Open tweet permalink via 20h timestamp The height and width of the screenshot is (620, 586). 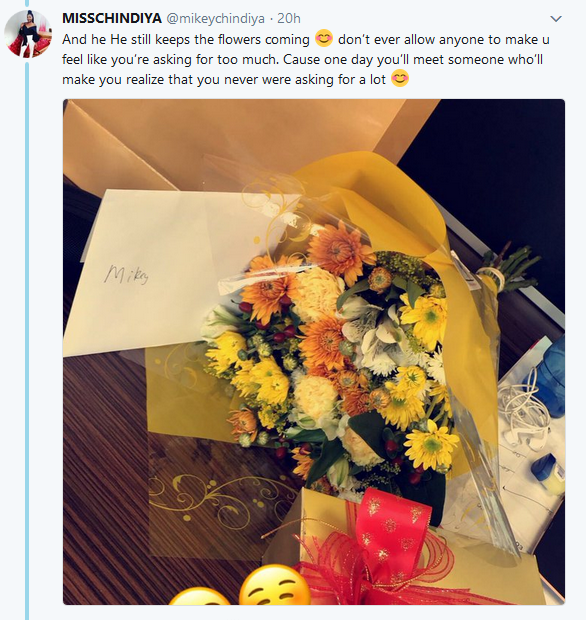289,18
